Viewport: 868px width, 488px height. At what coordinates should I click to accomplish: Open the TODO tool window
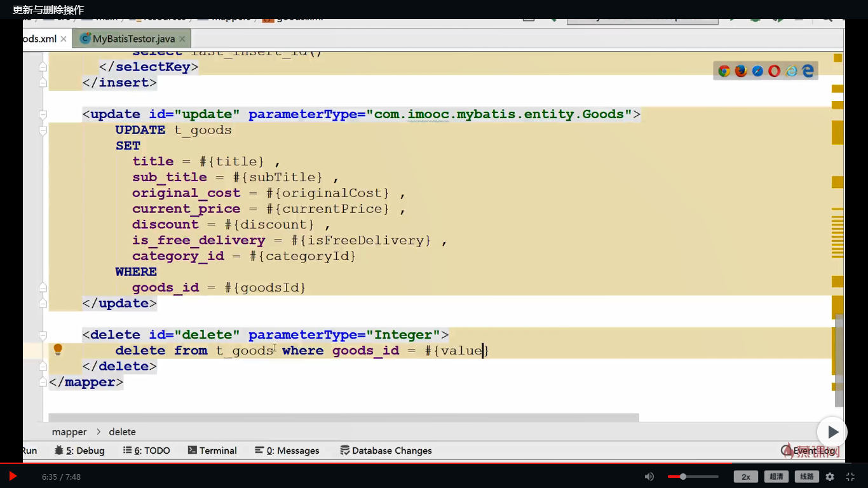coord(146,451)
